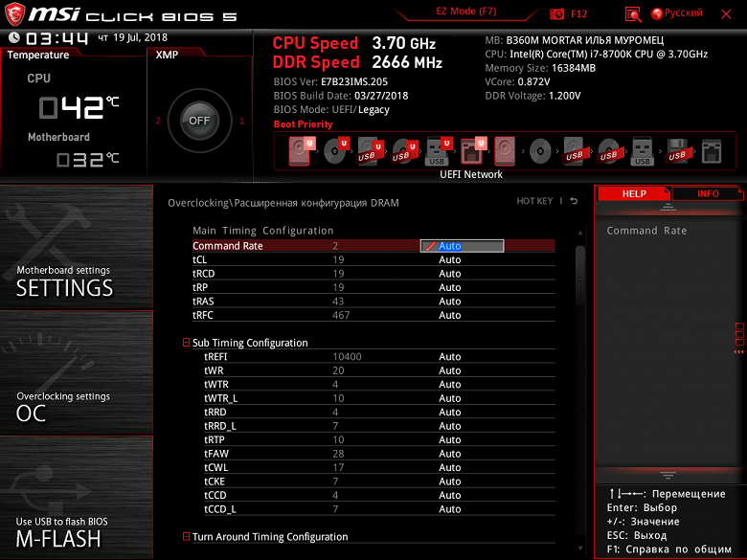The image size is (747, 560).
Task: Change language via the Русский label
Action: coord(683,12)
